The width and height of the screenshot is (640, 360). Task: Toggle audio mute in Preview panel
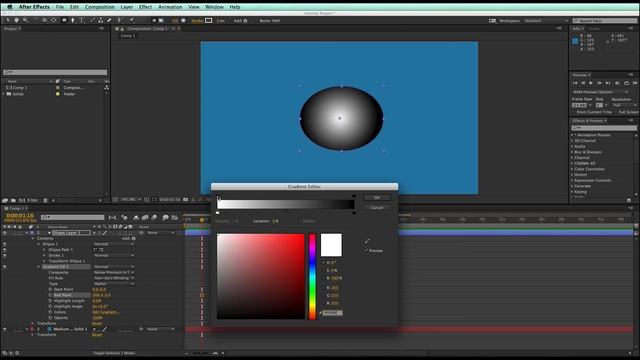coord(617,83)
